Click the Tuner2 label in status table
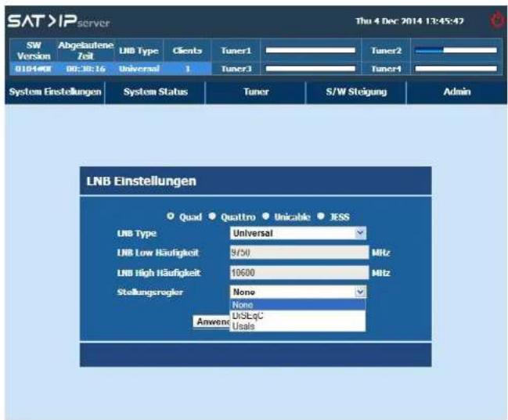Screen dimensions: 508x420 (x=386, y=51)
